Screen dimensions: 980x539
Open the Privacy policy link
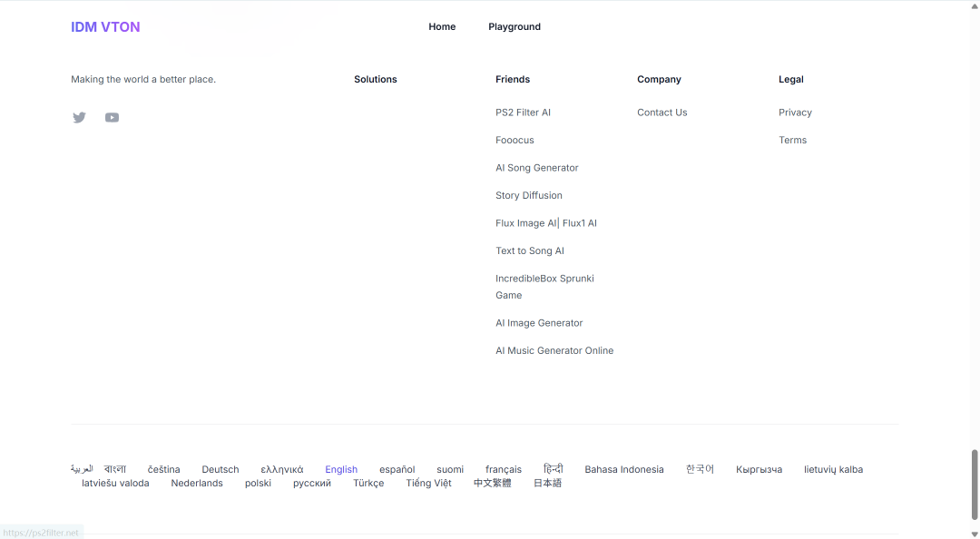click(x=795, y=113)
